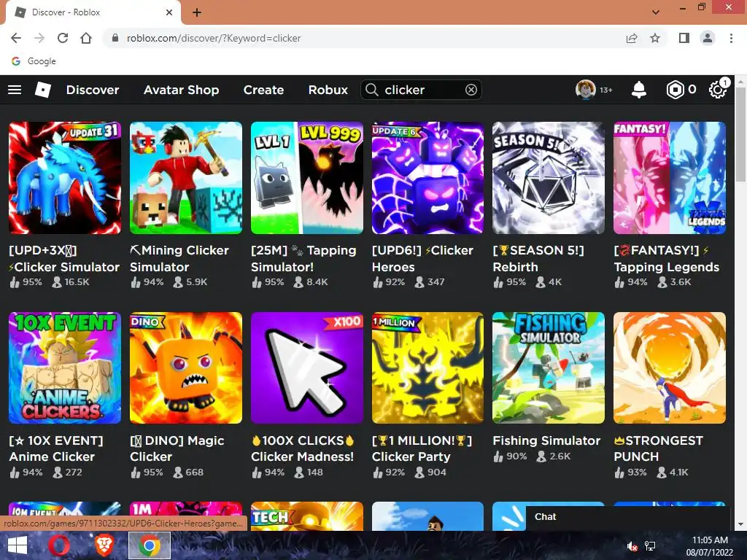Open the TECH game thumbnail
Image resolution: width=747 pixels, height=560 pixels.
pos(307,516)
